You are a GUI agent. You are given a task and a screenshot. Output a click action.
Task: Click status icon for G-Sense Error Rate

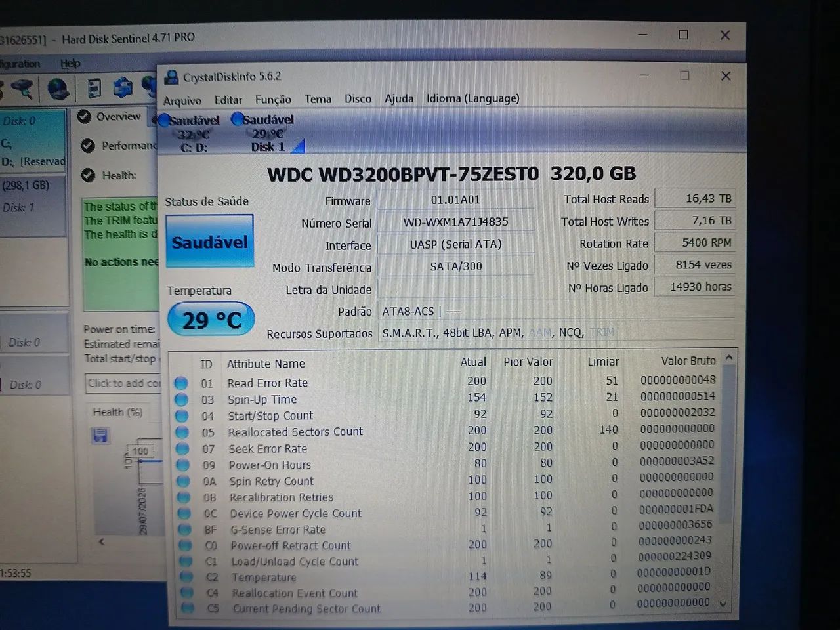[x=185, y=530]
